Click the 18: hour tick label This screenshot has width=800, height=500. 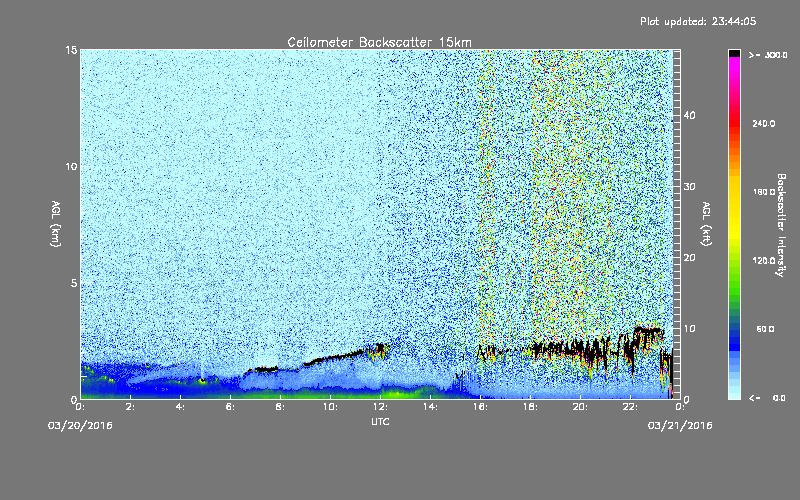(x=530, y=407)
